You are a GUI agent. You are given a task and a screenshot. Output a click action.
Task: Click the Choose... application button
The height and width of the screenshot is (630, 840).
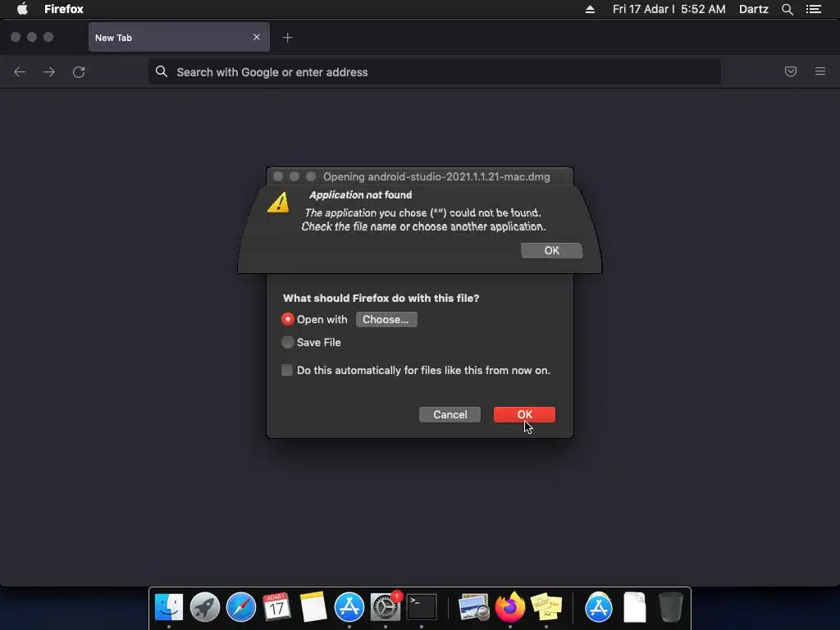pyautogui.click(x=386, y=320)
